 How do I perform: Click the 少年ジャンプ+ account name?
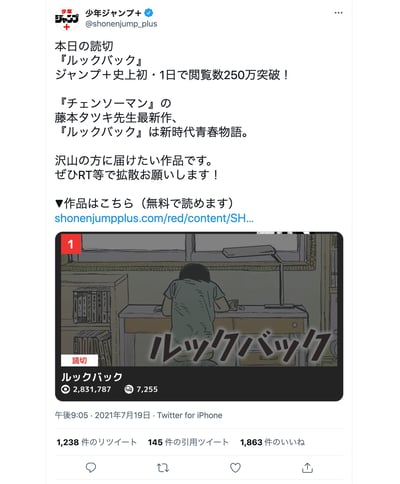(113, 13)
